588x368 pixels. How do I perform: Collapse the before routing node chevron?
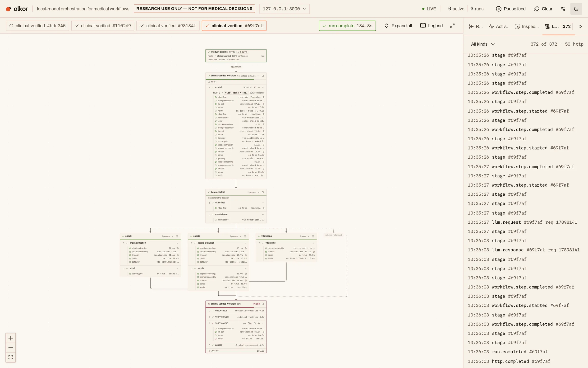pyautogui.click(x=258, y=192)
